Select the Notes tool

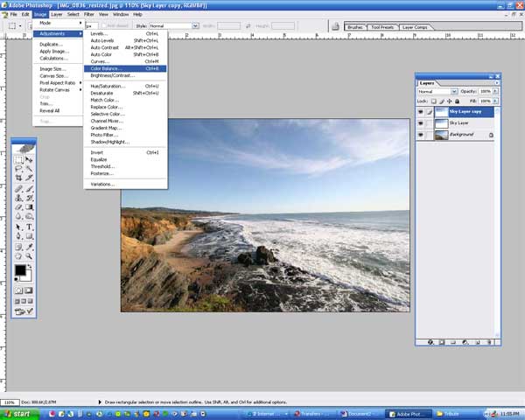pos(18,247)
